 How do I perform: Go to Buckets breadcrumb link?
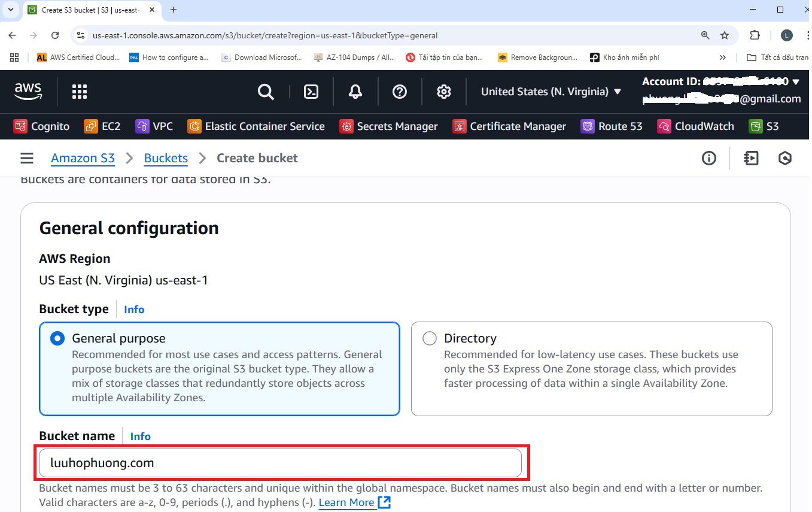pos(166,158)
